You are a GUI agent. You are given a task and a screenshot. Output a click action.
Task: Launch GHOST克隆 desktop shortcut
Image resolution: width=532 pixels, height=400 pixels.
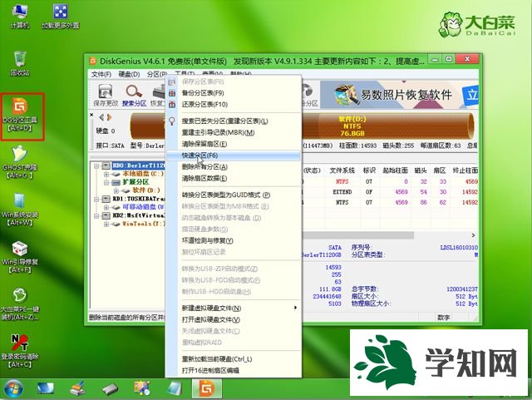coord(20,162)
